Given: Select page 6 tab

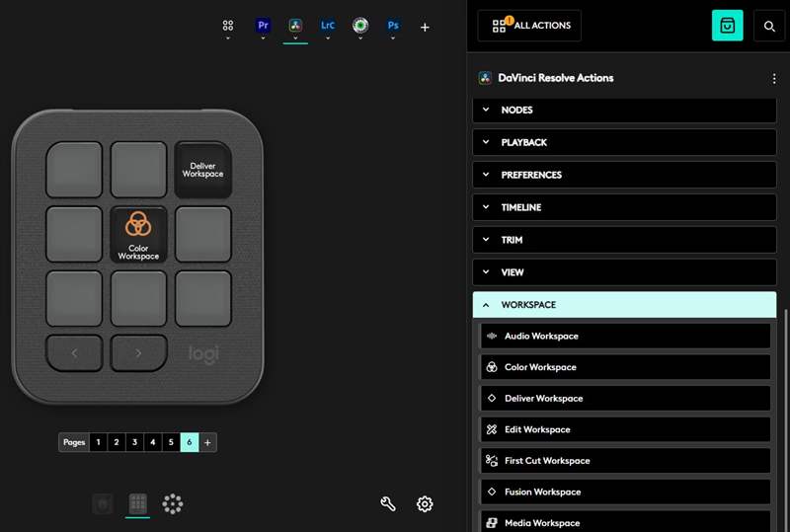Looking at the screenshot, I should [x=190, y=442].
